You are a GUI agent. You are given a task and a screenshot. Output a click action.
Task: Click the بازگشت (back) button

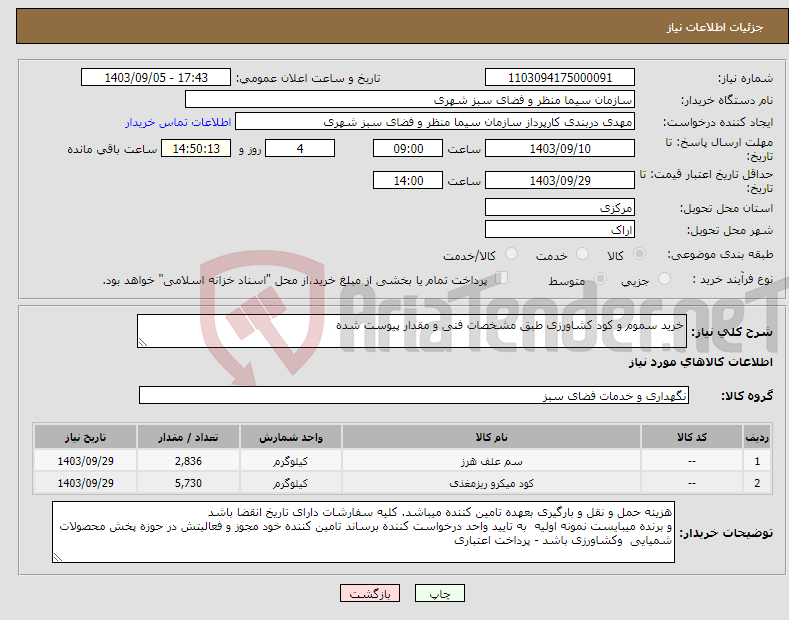(370, 593)
